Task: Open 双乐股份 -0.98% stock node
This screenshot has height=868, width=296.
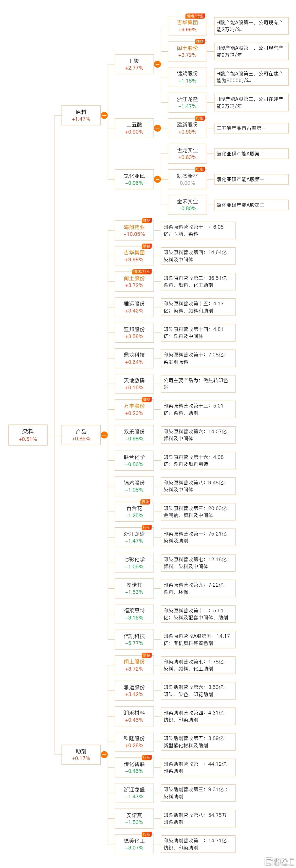Action: (134, 435)
